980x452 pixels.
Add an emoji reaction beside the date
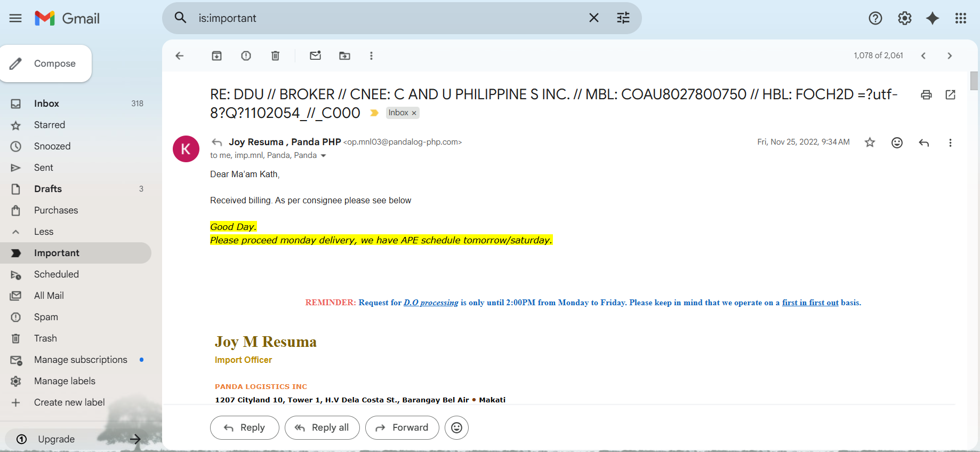(x=897, y=142)
